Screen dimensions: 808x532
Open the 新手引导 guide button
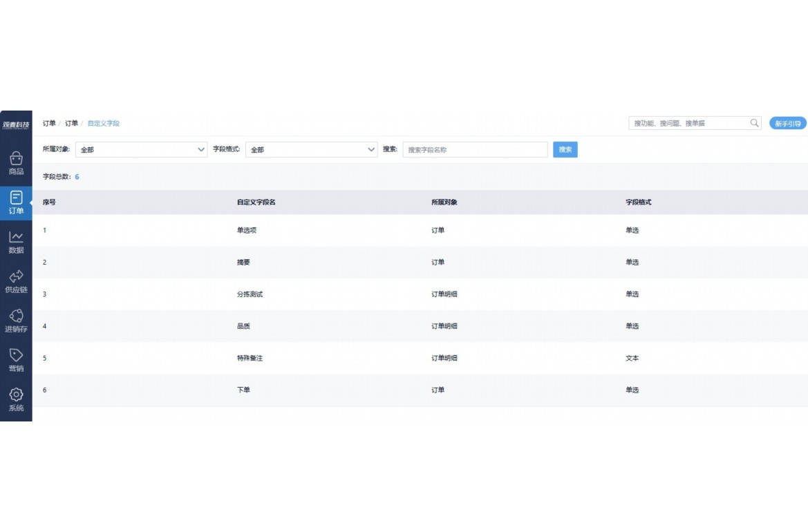point(787,123)
